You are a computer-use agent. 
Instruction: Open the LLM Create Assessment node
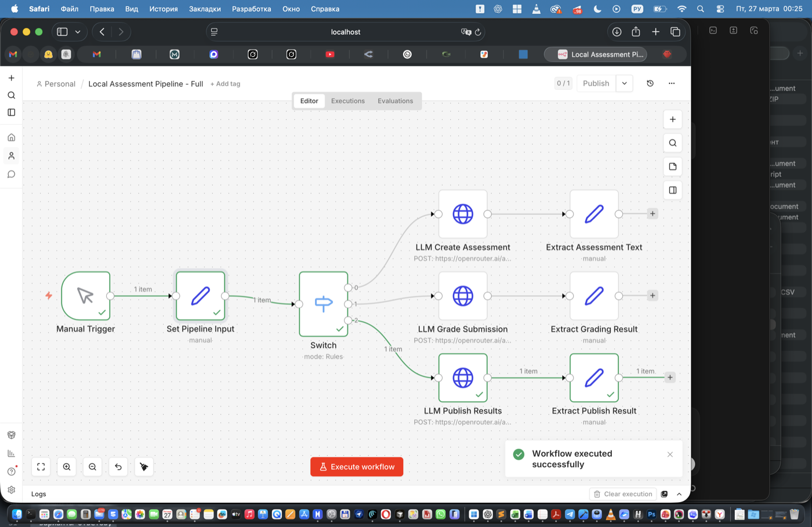pyautogui.click(x=463, y=214)
